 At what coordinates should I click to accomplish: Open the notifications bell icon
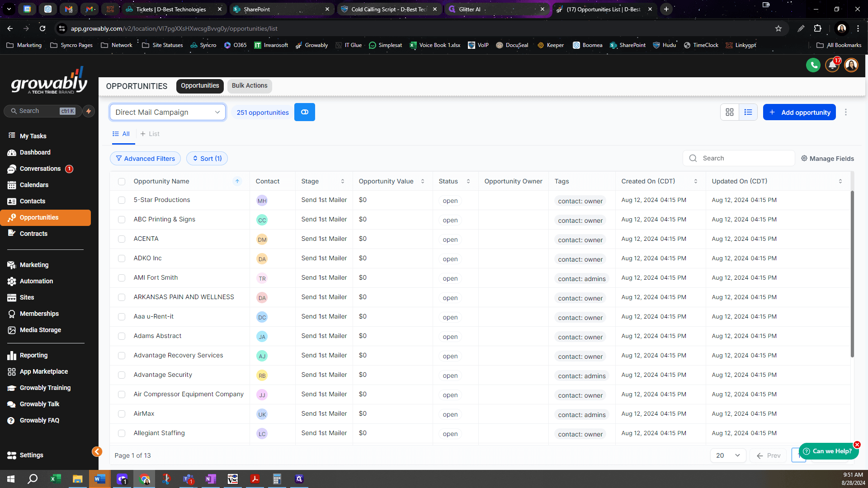tap(832, 66)
